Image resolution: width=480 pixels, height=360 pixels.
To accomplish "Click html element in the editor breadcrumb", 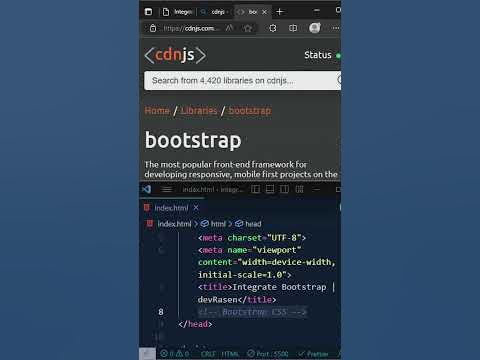I will coord(213,224).
